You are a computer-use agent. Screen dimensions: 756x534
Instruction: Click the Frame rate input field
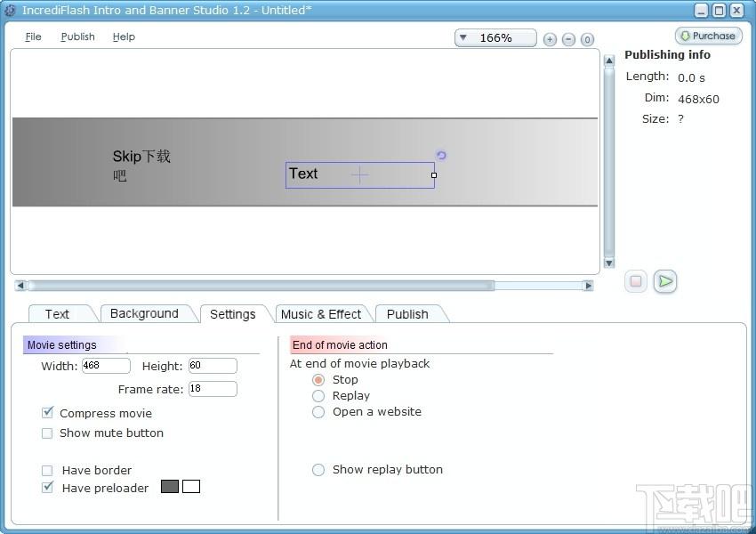pyautogui.click(x=213, y=389)
